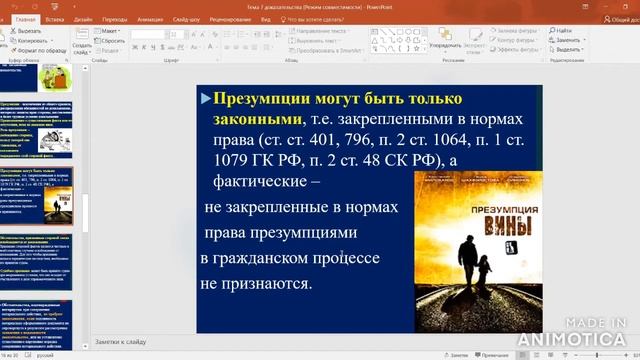Open Text Direction (Направление текста) dropdown

pos(319,31)
